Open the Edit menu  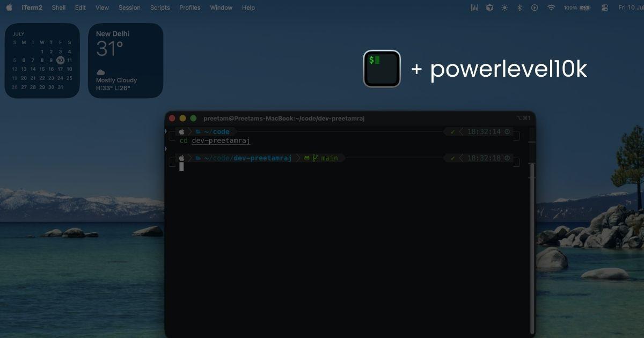80,8
